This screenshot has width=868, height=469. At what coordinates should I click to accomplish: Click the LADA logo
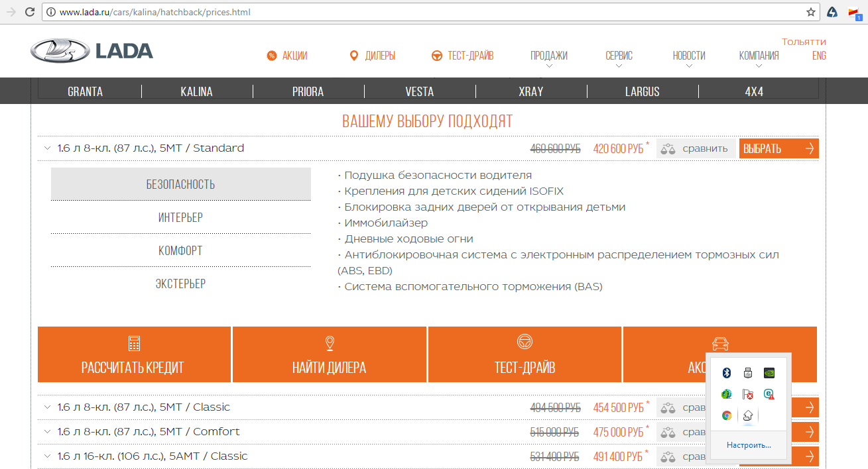92,51
